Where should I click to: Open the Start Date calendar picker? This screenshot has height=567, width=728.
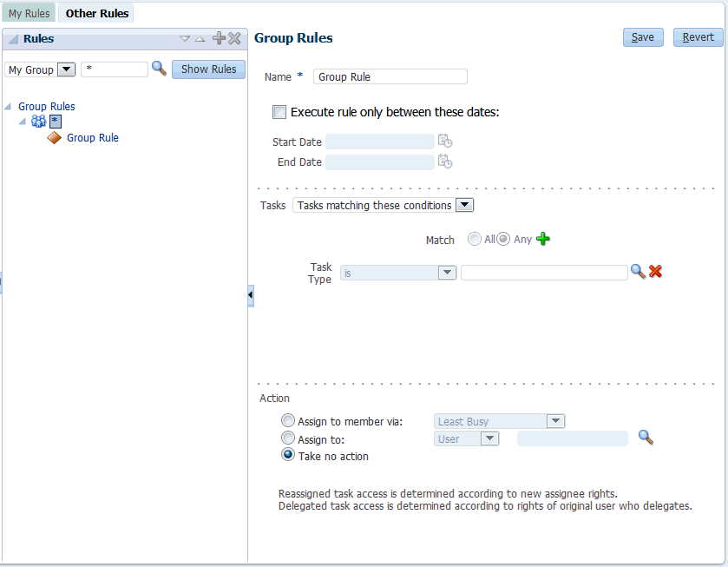point(445,142)
